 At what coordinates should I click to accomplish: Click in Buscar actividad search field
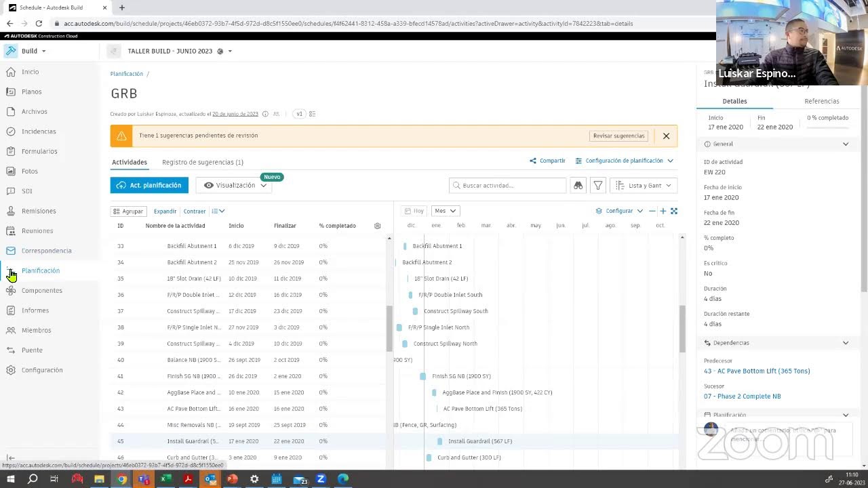509,185
